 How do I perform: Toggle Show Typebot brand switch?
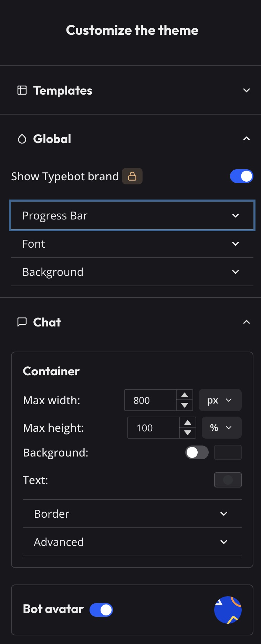tap(241, 176)
